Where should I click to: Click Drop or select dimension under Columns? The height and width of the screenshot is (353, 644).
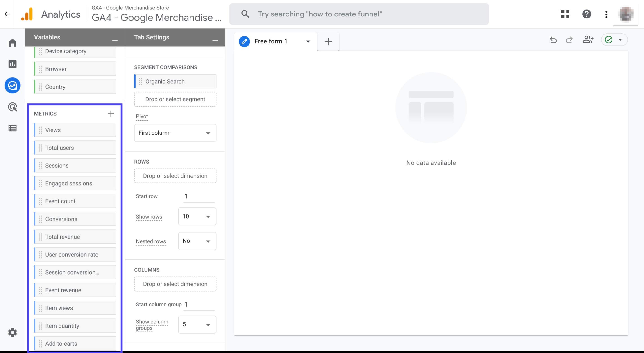click(175, 284)
